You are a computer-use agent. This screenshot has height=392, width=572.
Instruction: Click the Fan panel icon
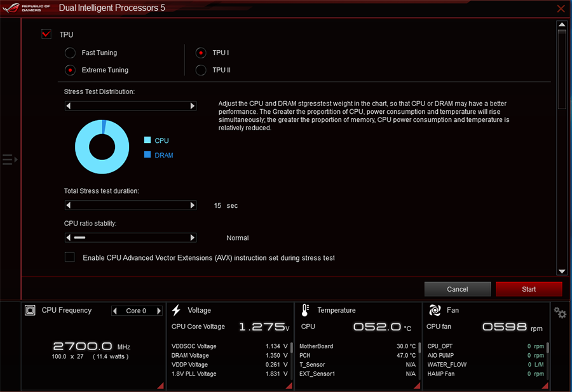coord(435,310)
